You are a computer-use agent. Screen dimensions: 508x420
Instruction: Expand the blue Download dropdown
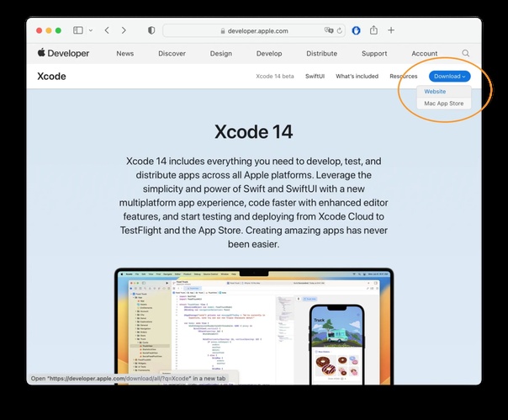450,77
